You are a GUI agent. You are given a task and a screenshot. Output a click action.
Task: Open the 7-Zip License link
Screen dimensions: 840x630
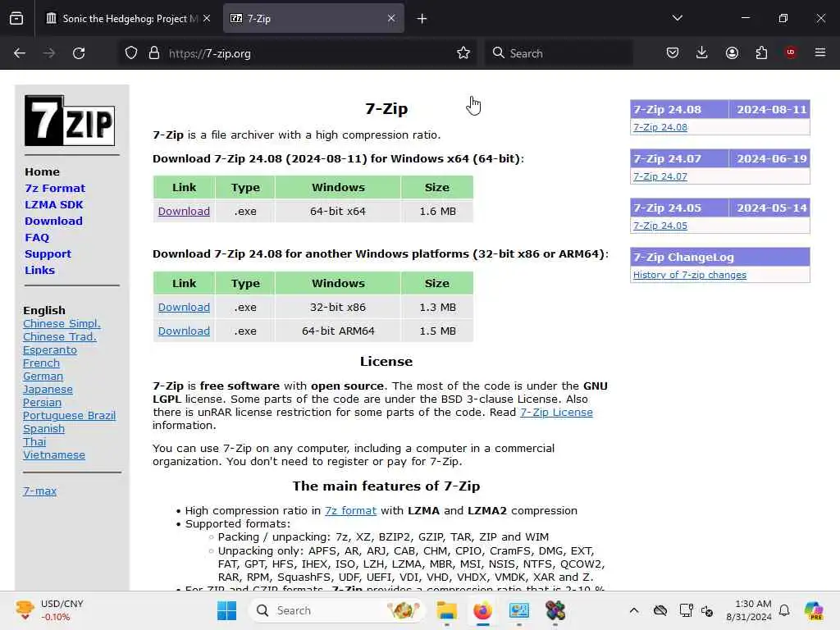(x=556, y=412)
